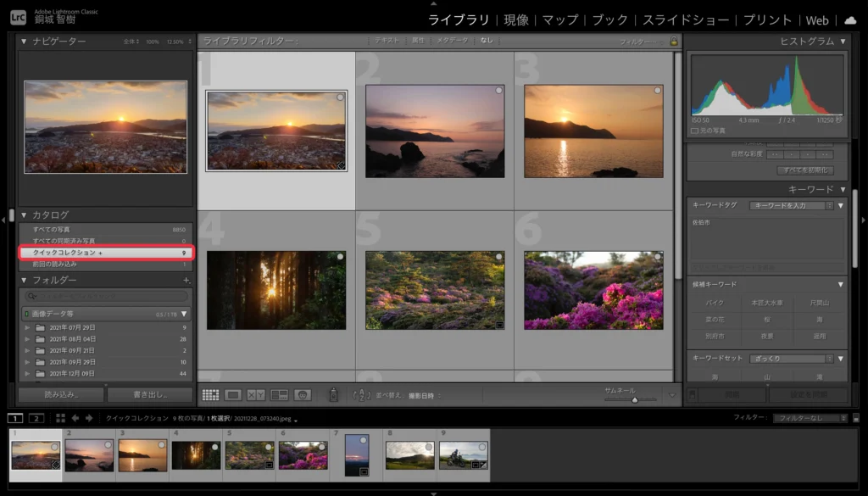Toggle quick collection marker on forest photo

[x=340, y=257]
